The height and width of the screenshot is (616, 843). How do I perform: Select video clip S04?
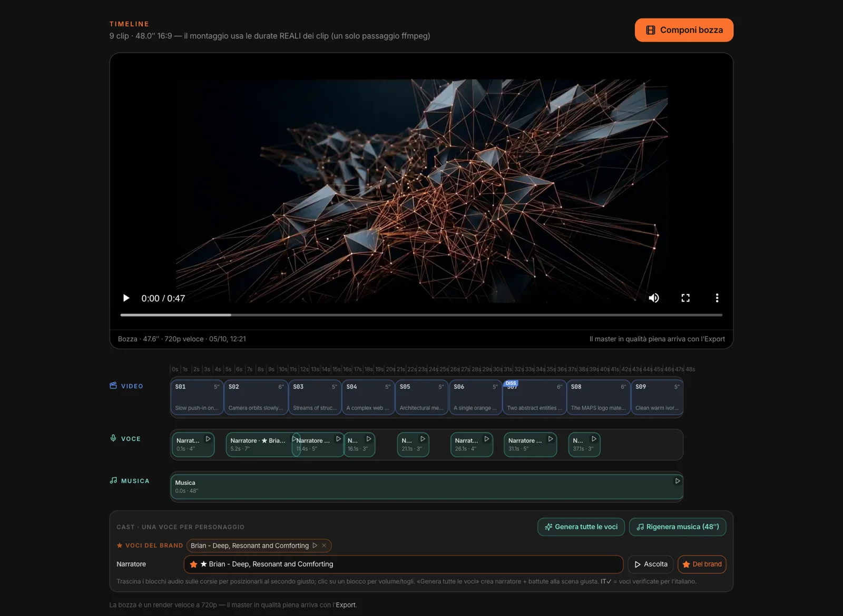368,397
